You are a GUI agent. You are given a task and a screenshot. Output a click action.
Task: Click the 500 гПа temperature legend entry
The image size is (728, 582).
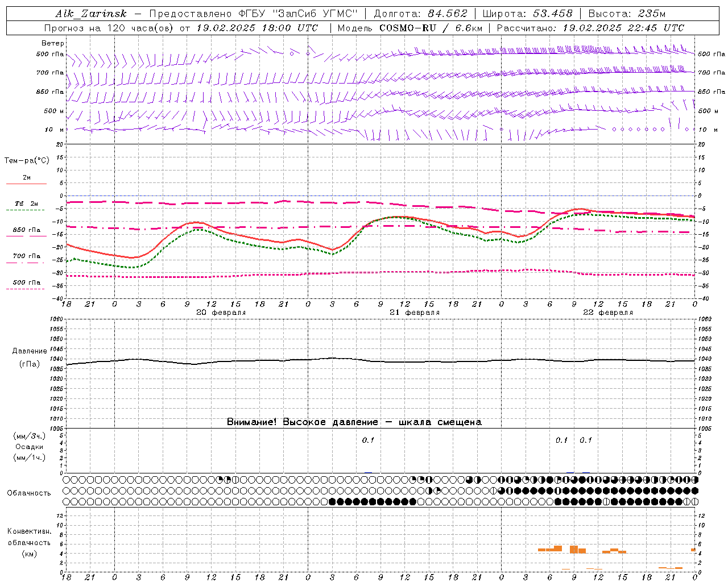tap(26, 282)
